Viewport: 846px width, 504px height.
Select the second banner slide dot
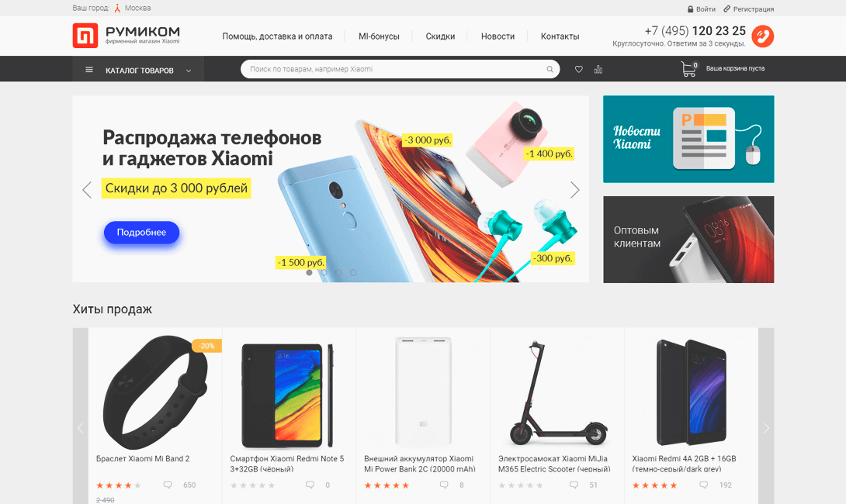324,273
